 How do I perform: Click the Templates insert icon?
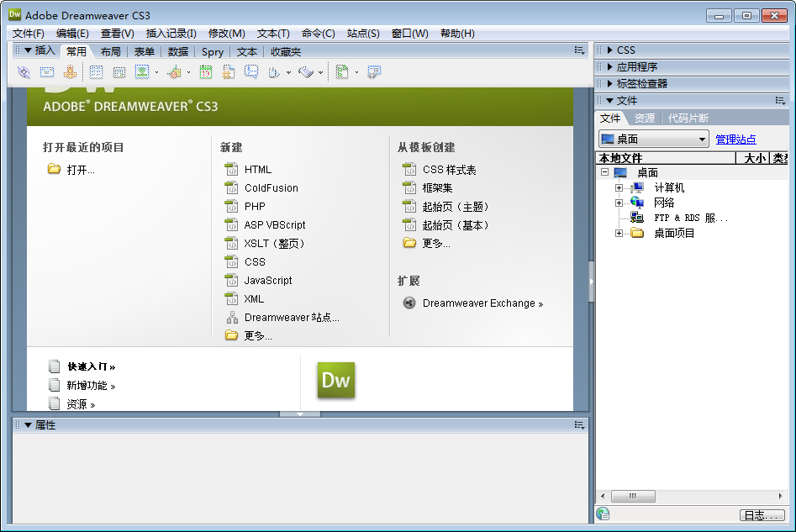click(x=342, y=72)
